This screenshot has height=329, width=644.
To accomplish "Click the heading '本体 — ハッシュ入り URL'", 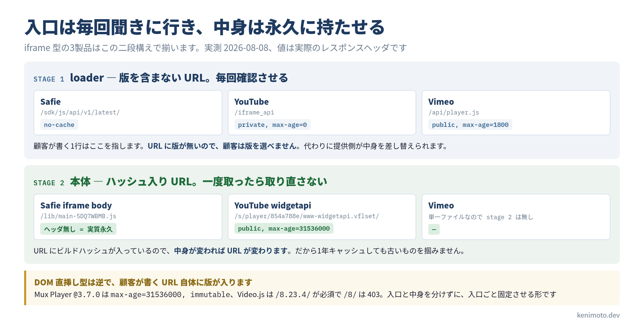I will 199,182.
